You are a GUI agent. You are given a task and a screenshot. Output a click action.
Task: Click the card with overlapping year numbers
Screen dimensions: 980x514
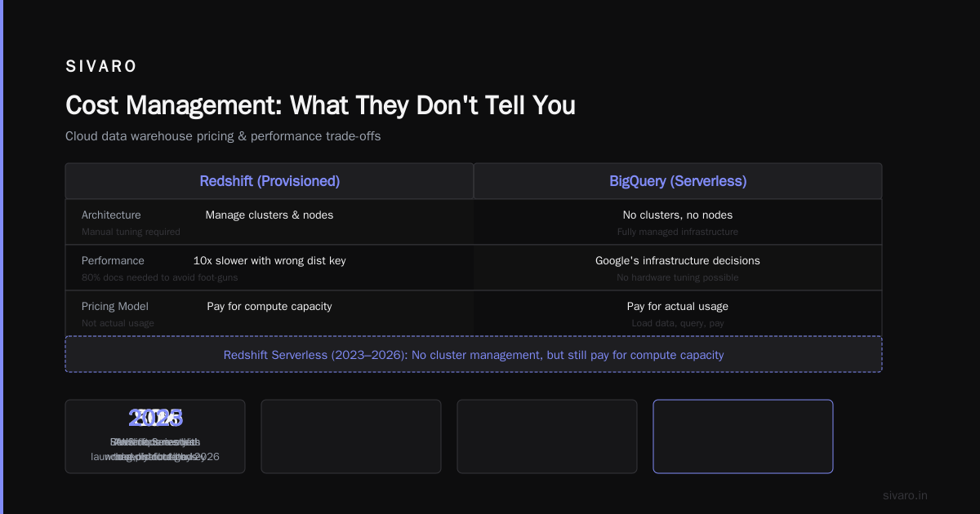[155, 436]
